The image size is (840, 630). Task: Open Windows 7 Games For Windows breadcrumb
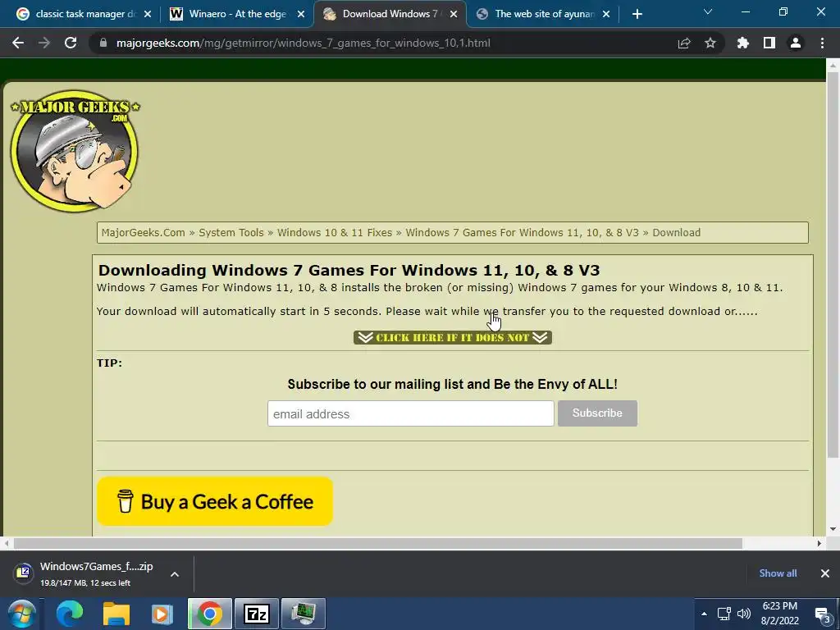point(522,232)
